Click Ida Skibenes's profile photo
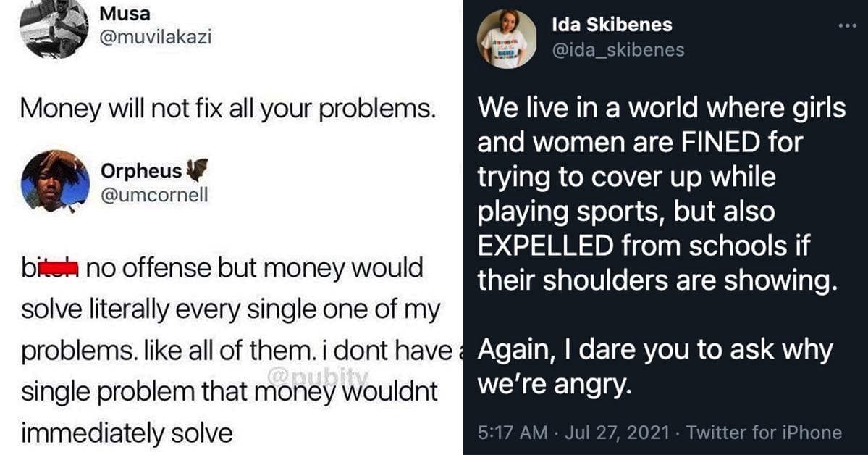Image resolution: width=868 pixels, height=455 pixels. coord(507,39)
